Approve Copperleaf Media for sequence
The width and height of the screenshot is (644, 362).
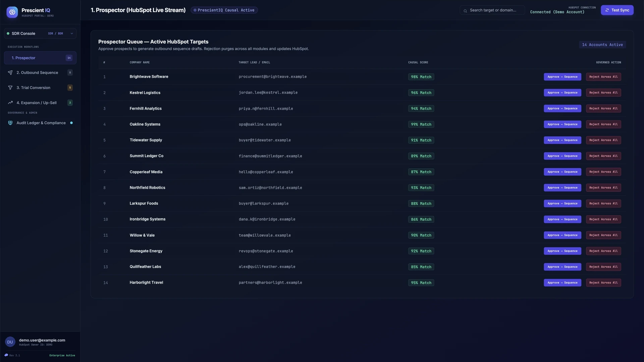click(562, 172)
